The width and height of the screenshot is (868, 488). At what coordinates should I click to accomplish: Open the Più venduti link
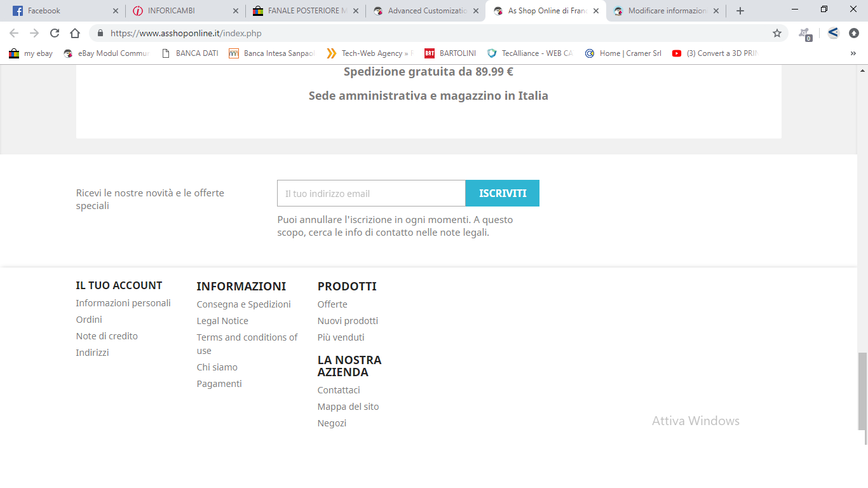[341, 337]
